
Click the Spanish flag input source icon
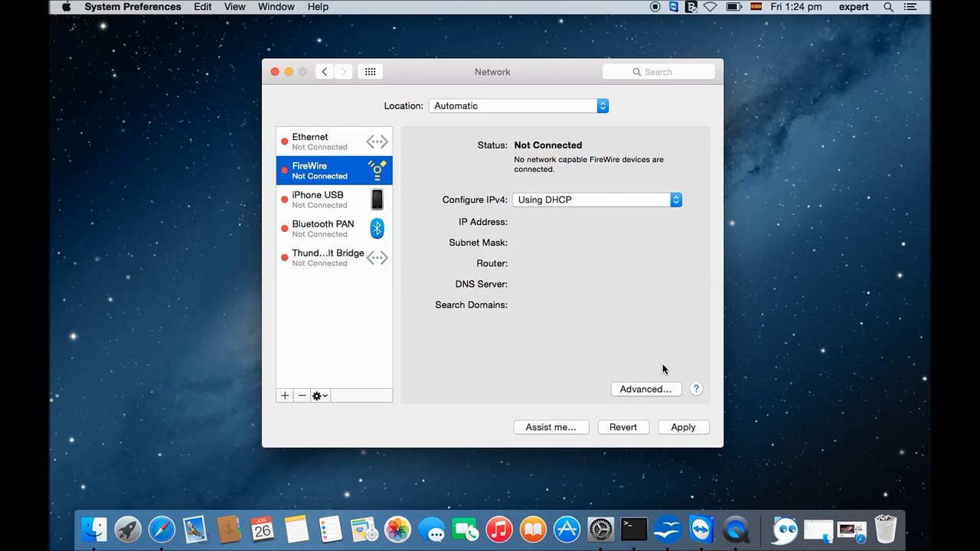[756, 7]
